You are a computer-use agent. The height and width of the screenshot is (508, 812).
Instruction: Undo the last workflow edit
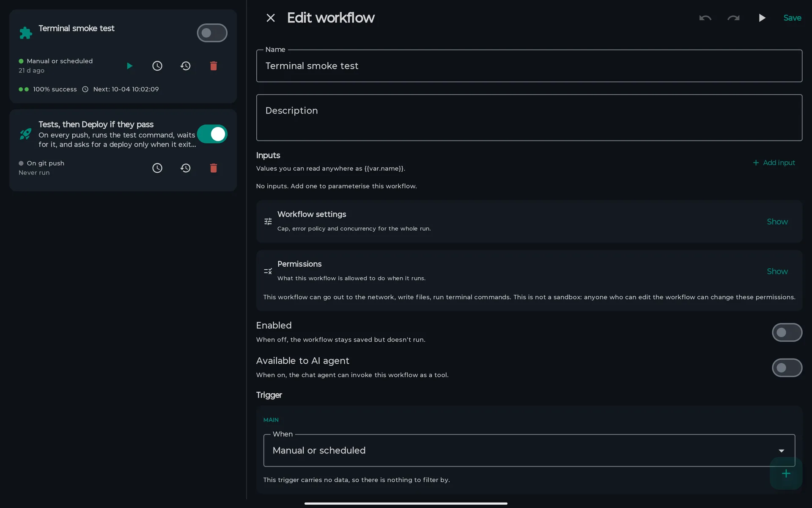point(705,18)
